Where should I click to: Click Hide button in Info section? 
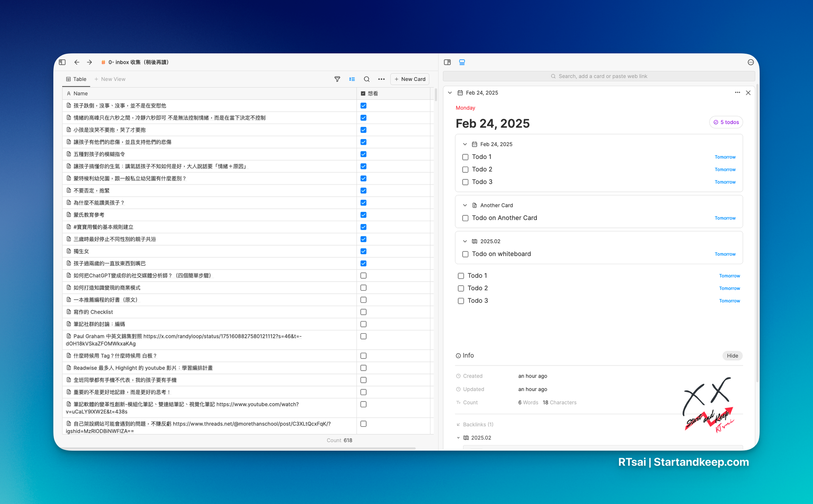731,354
